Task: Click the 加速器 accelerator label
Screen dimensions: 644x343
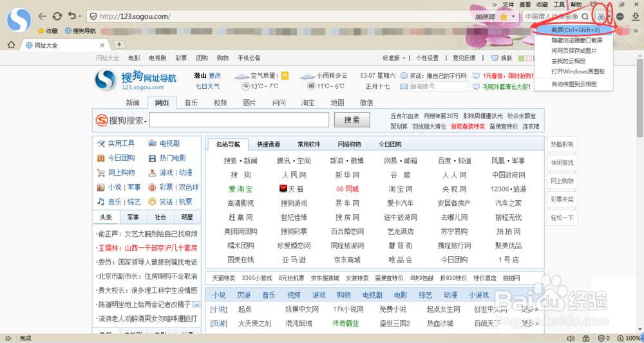Action: pyautogui.click(x=485, y=17)
